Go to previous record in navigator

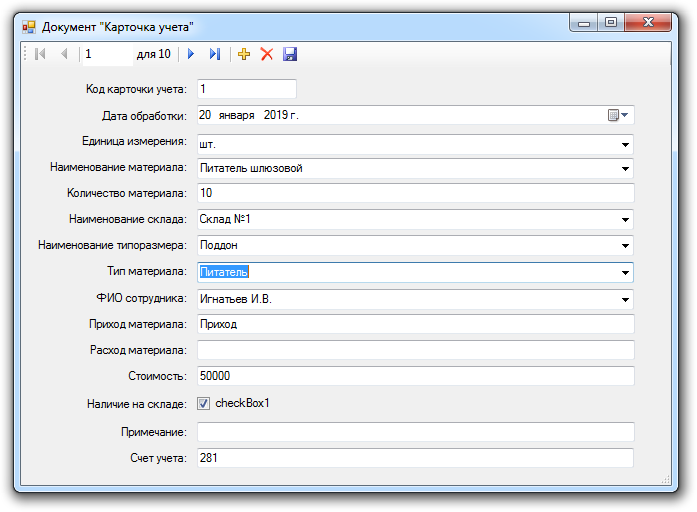click(64, 54)
